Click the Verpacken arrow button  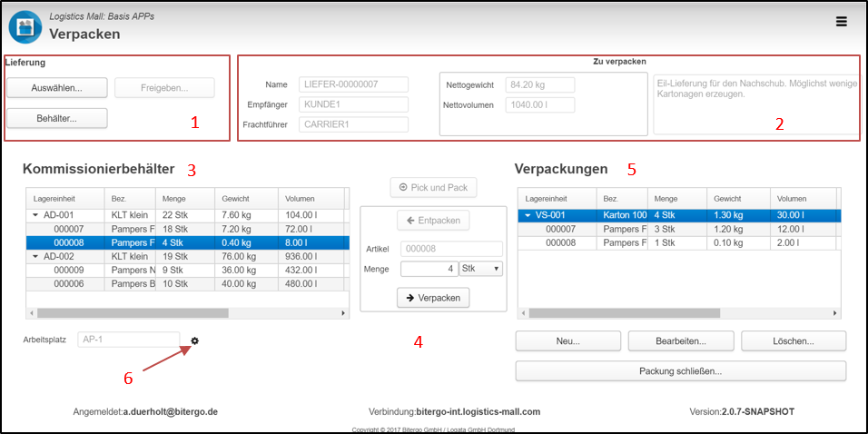[x=433, y=297]
